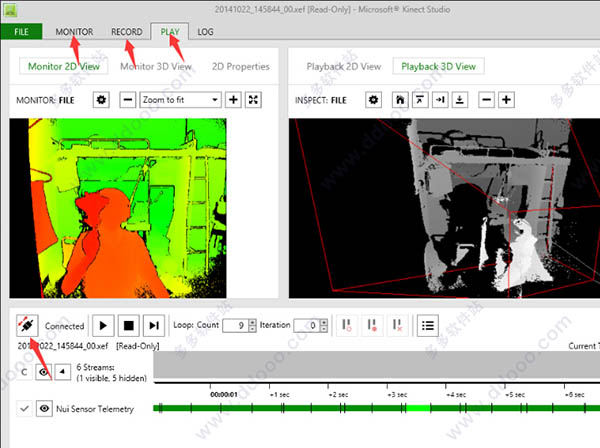Open the stream list view icon
600x448 pixels.
[427, 326]
